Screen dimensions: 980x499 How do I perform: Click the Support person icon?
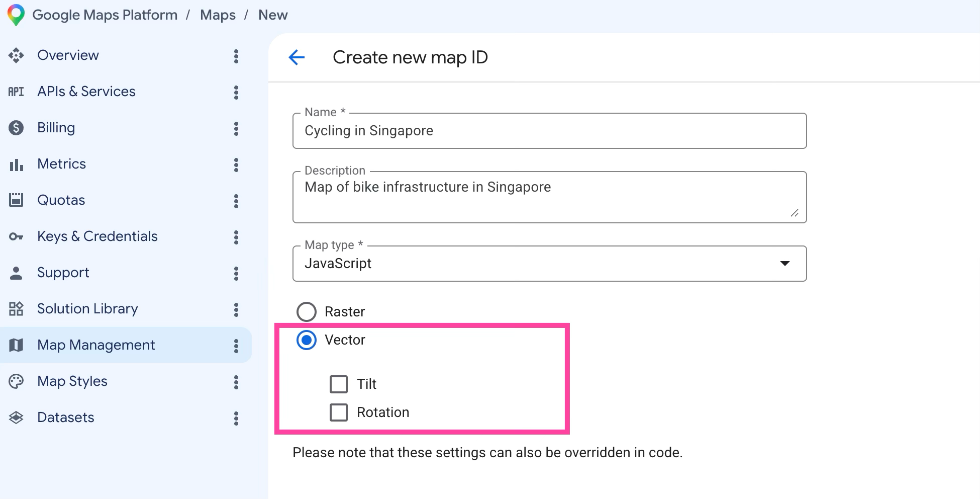point(16,273)
